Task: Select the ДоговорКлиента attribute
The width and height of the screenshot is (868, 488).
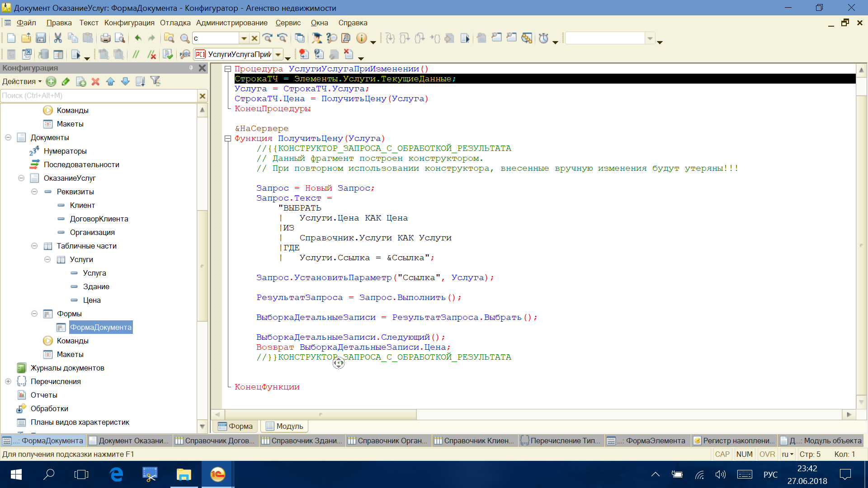Action: point(99,219)
